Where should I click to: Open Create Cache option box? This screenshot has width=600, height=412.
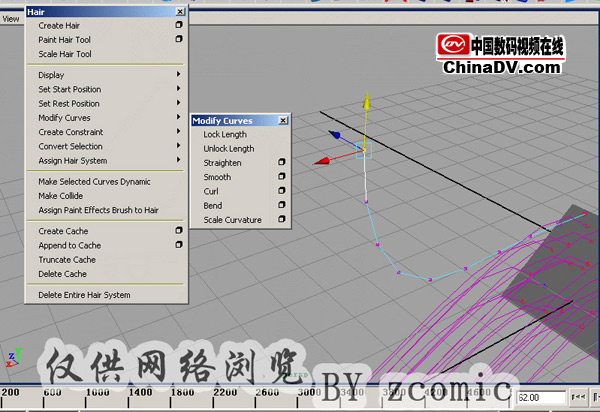179,230
